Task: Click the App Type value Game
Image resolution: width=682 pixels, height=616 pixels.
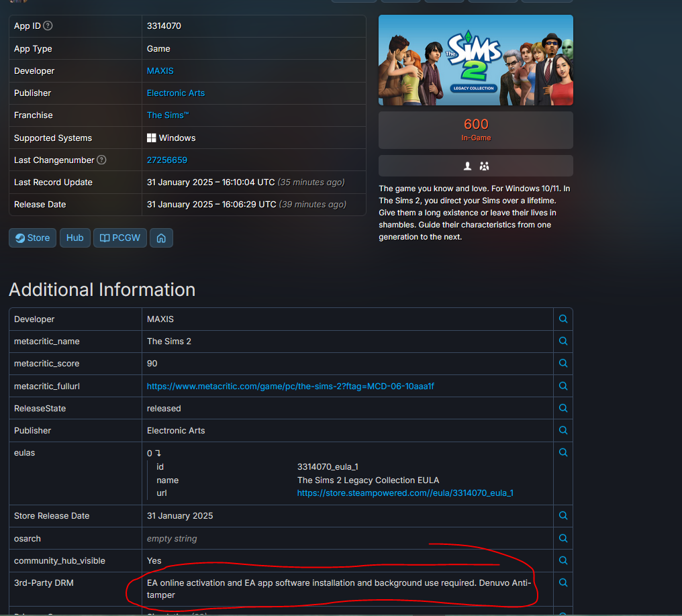Action: pyautogui.click(x=159, y=49)
